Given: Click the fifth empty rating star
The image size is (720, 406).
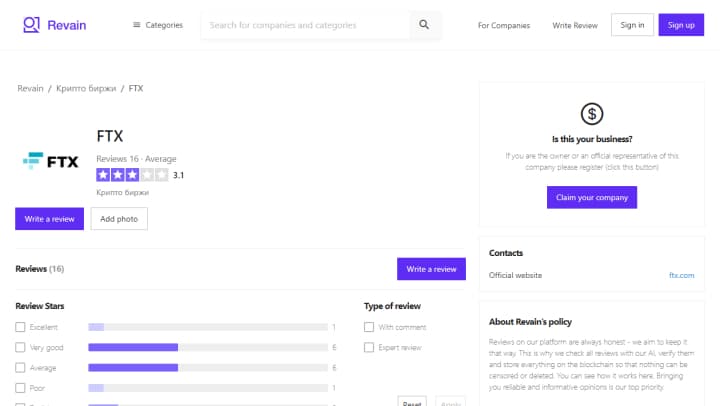Looking at the screenshot, I should coord(162,175).
